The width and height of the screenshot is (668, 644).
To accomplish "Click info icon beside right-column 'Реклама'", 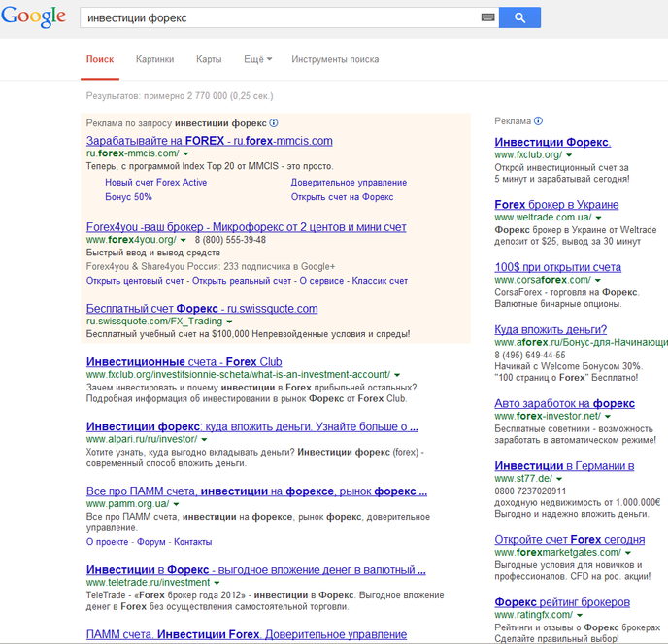I will (x=539, y=121).
